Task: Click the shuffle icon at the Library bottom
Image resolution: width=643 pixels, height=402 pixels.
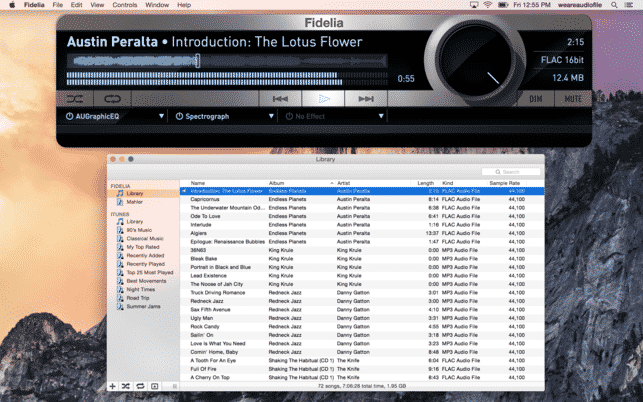Action: click(x=126, y=385)
